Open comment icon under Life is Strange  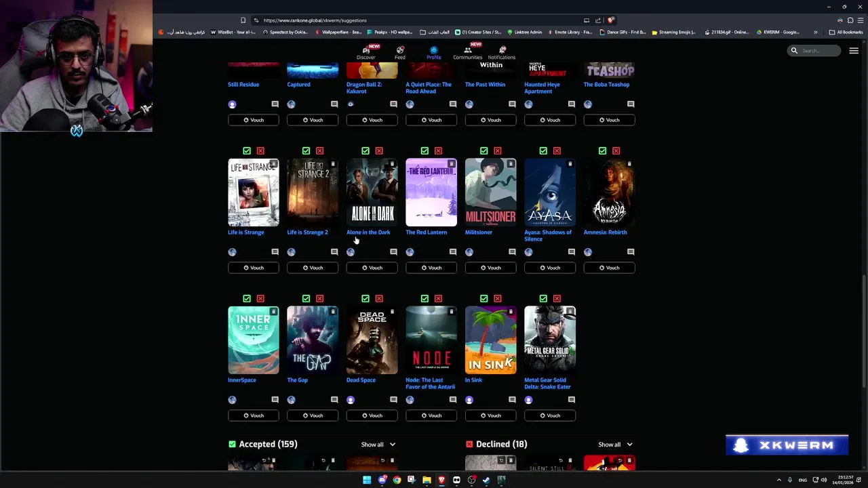click(x=275, y=252)
